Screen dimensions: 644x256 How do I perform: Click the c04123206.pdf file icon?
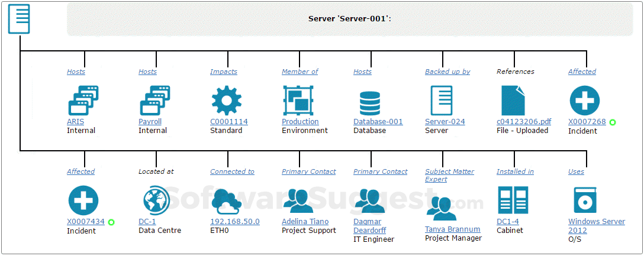click(513, 101)
